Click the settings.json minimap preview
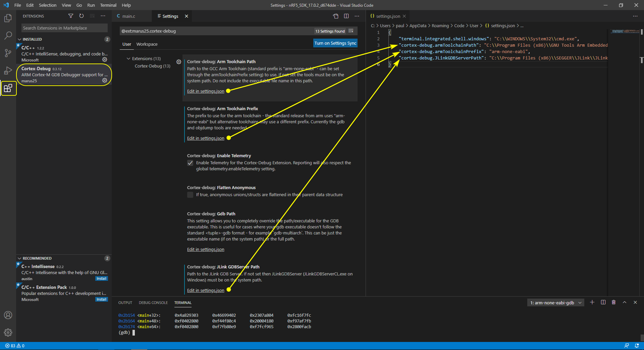This screenshot has width=644, height=350. point(625,32)
